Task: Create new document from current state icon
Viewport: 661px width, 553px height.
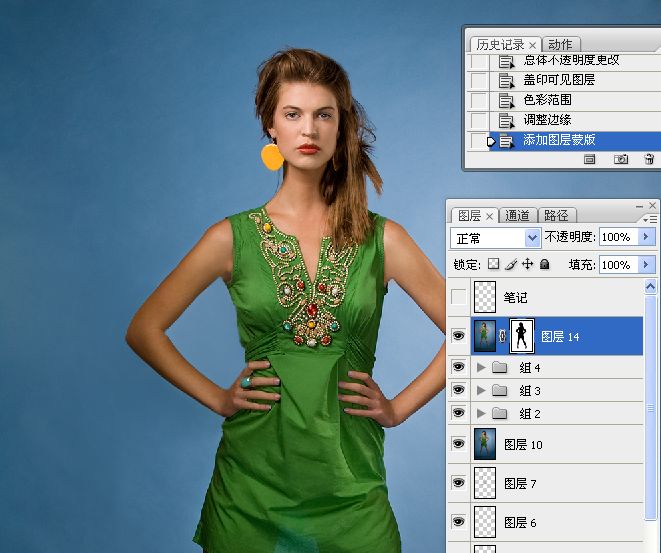Action: (589, 159)
